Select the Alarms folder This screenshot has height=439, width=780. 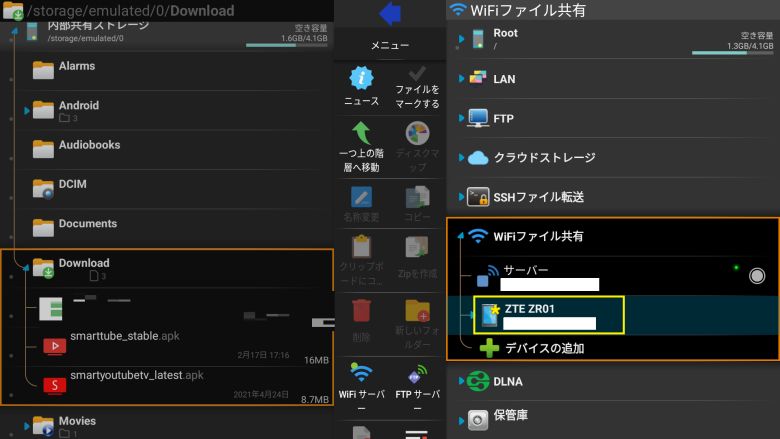click(x=169, y=71)
